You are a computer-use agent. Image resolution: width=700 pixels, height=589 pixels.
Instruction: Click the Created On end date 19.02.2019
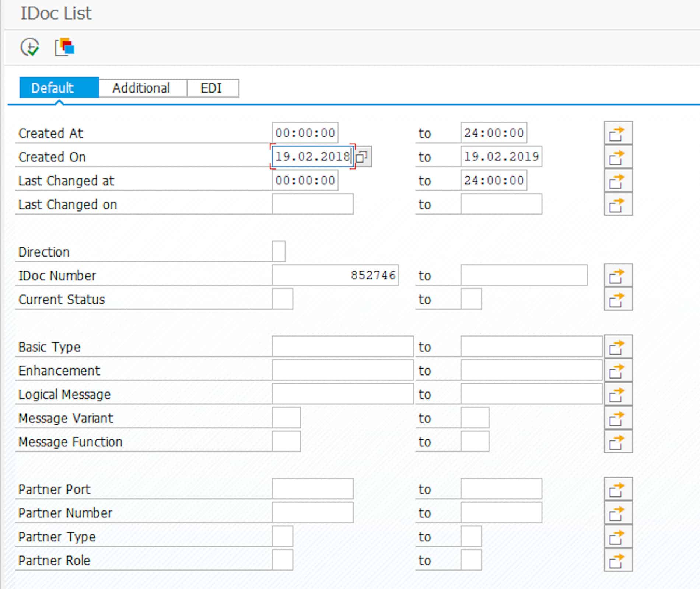[x=501, y=157]
